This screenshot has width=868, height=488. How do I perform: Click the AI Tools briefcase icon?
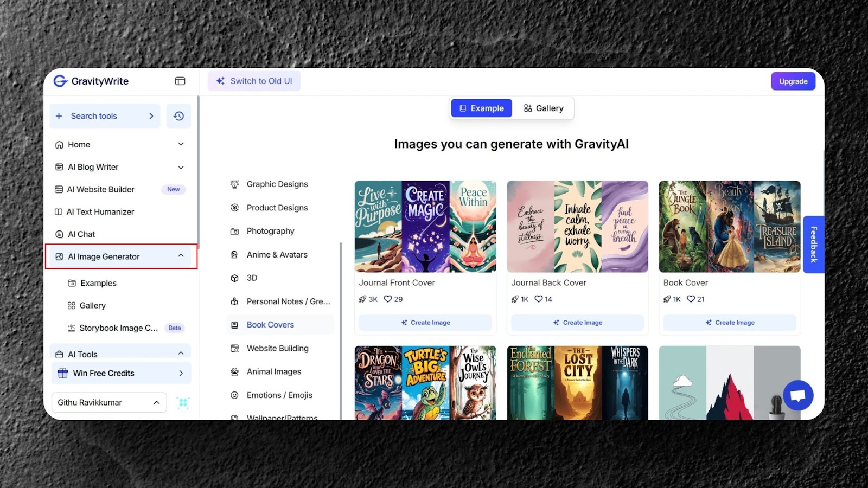click(59, 354)
